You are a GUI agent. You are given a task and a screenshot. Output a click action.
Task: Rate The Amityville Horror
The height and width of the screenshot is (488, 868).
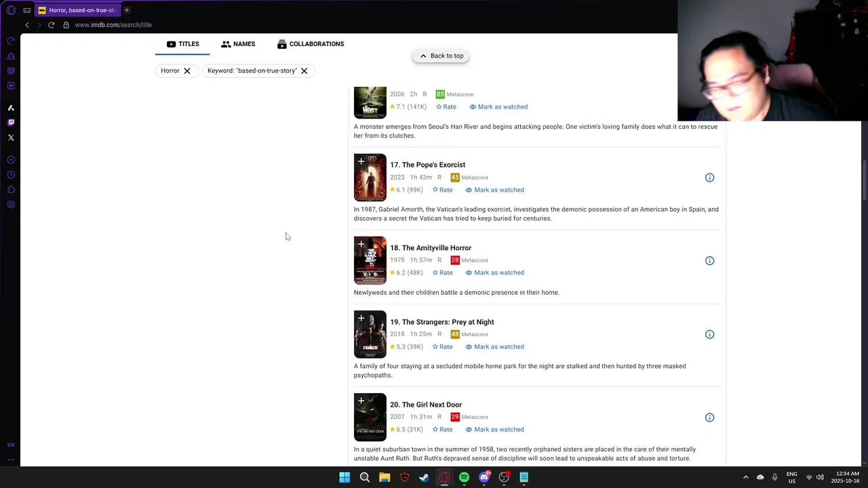443,273
